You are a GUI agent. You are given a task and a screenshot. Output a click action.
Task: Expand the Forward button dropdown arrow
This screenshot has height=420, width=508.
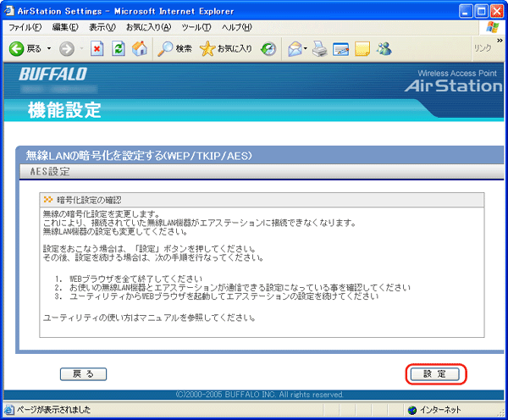pyautogui.click(x=80, y=49)
